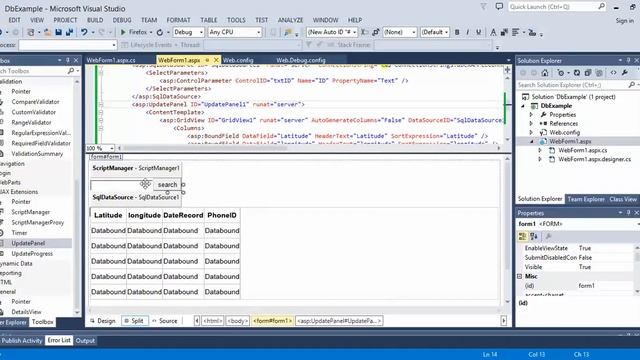Click the search button in the designer
The image size is (640, 360).
[167, 184]
